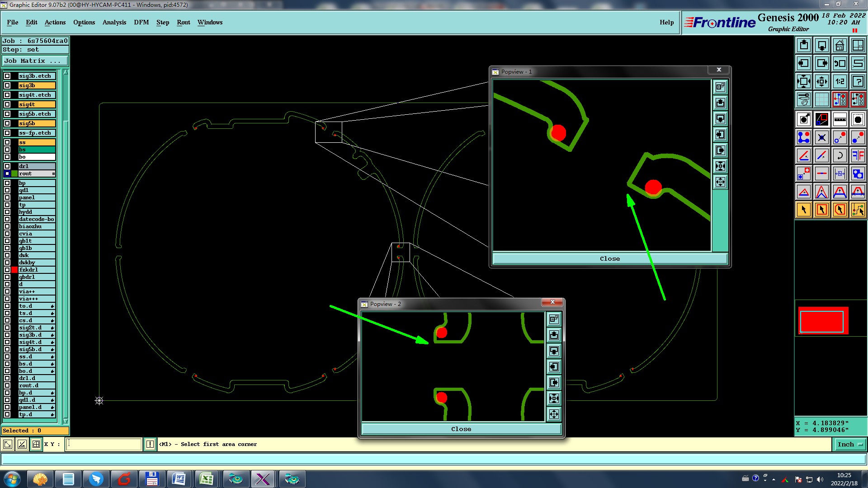The width and height of the screenshot is (868, 488).
Task: Open the Help menu
Action: click(x=667, y=22)
